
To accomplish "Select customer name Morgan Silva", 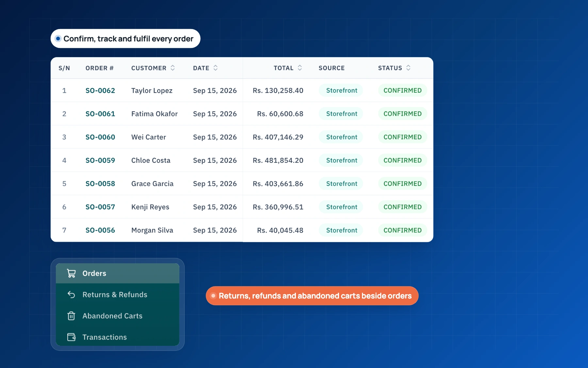I will click(x=152, y=230).
